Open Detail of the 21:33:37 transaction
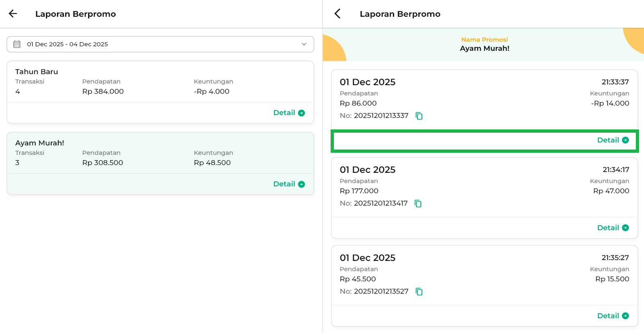Screen dimensions: 644x333 (612, 140)
